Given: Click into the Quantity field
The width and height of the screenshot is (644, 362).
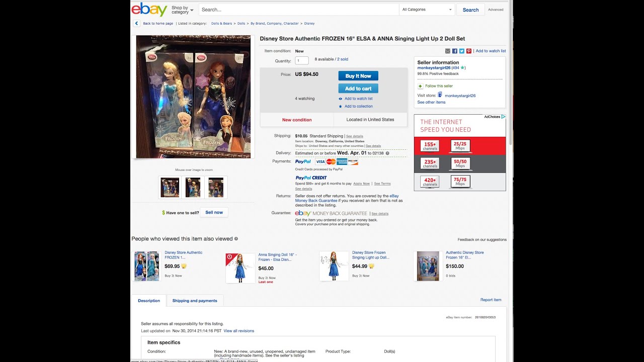Looking at the screenshot, I should coord(302,61).
